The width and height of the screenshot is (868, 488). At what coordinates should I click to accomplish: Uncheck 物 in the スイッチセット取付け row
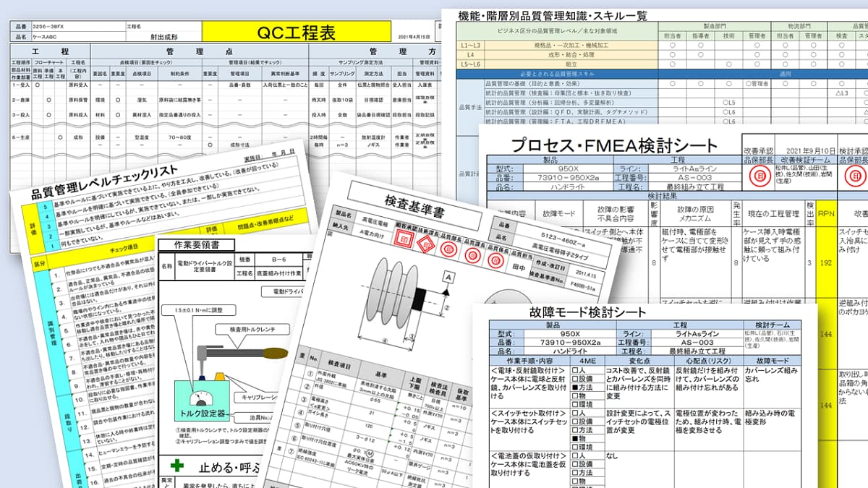pyautogui.click(x=575, y=438)
